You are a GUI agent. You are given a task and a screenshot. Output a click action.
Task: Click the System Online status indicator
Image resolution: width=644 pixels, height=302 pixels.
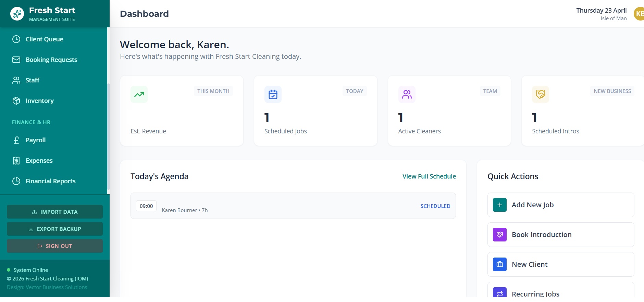27,270
